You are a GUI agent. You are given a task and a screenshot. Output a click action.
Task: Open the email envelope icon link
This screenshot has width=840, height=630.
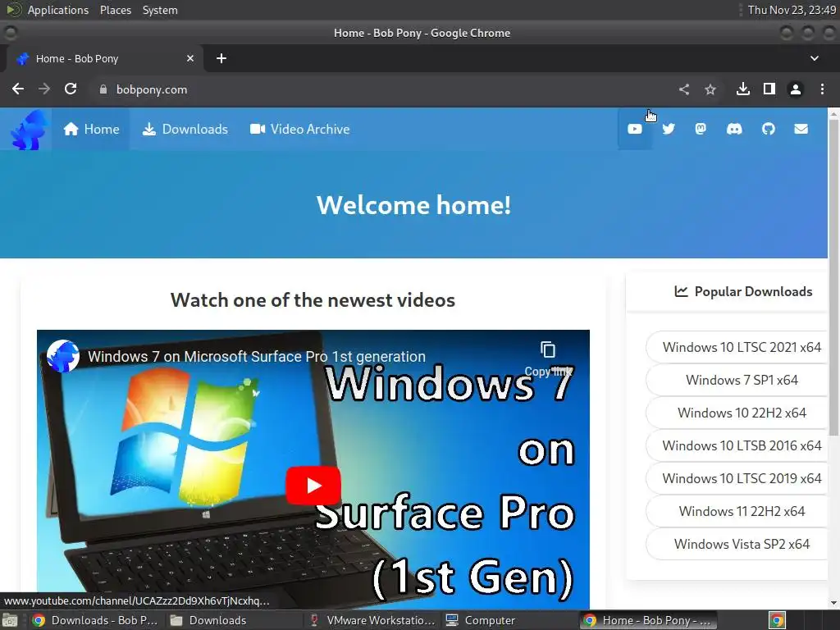pyautogui.click(x=801, y=129)
